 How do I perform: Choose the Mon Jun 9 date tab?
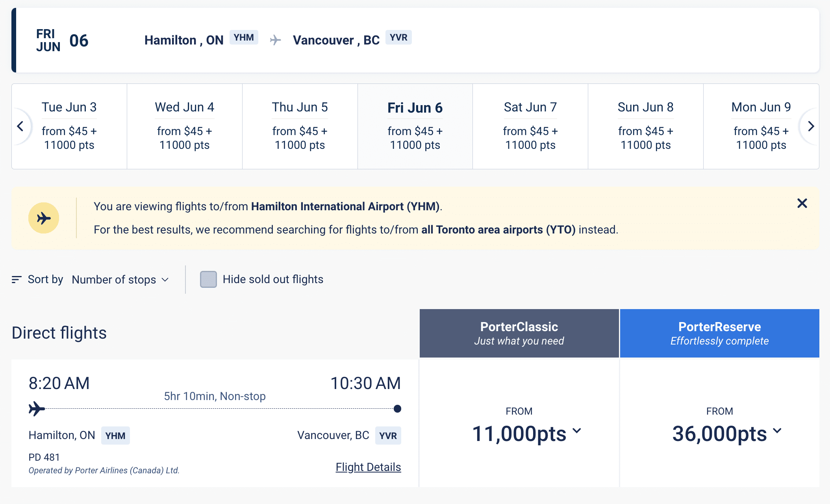coord(761,126)
